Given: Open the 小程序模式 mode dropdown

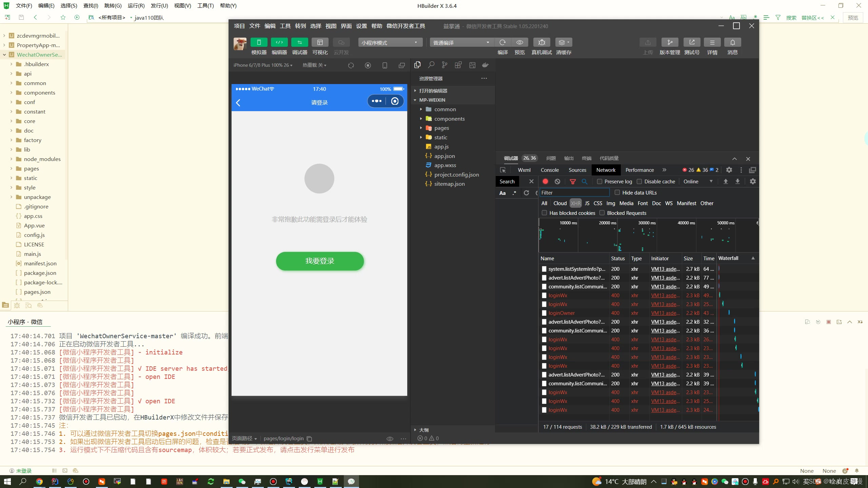Looking at the screenshot, I should tap(390, 42).
